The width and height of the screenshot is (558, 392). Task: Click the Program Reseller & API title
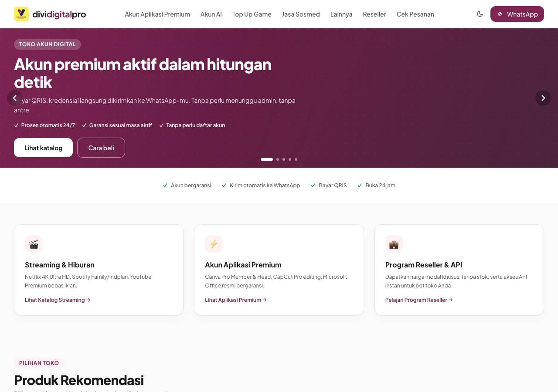click(424, 265)
